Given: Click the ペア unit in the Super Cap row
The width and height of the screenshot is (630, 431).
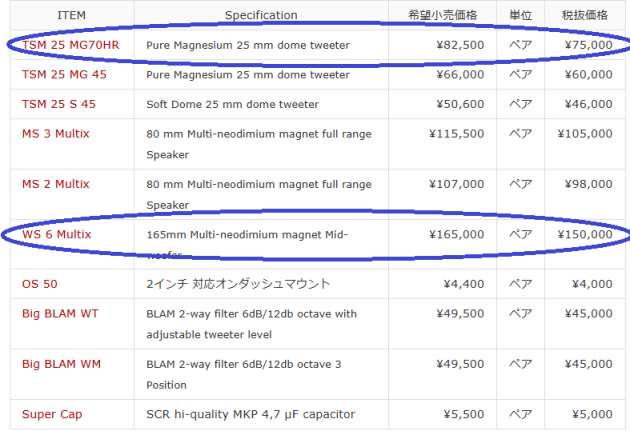Looking at the screenshot, I should coord(521,414).
